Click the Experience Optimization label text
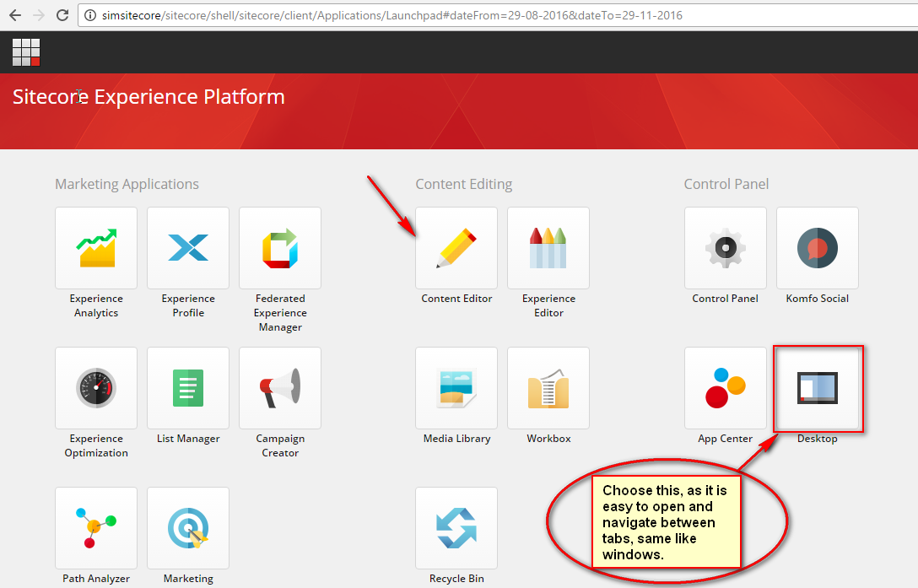Viewport: 918px width, 588px height. [x=96, y=445]
